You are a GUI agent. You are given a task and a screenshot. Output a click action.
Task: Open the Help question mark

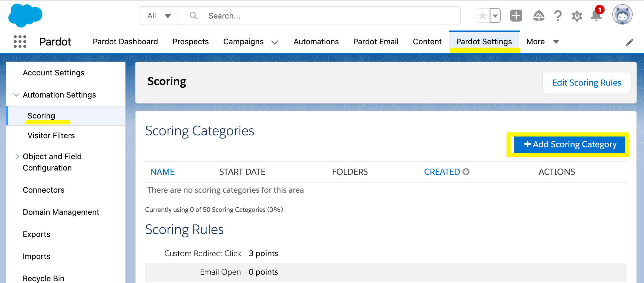tap(558, 16)
